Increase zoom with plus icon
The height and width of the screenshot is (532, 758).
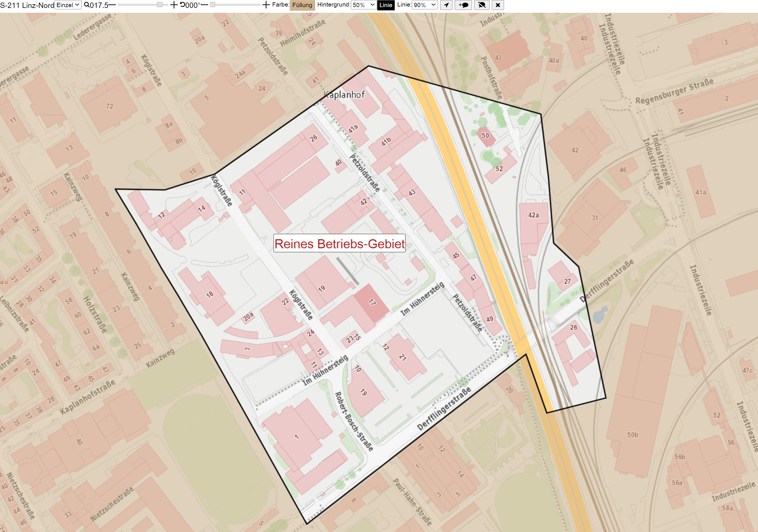pyautogui.click(x=174, y=5)
